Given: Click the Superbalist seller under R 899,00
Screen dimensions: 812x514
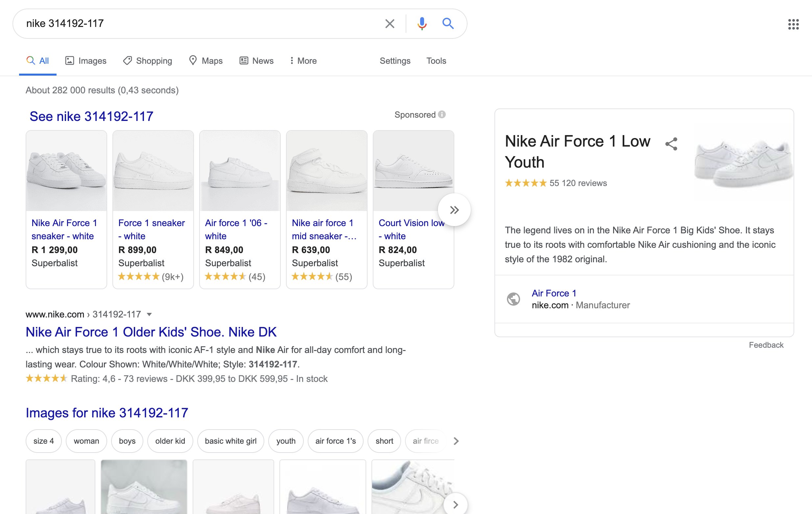Looking at the screenshot, I should point(141,263).
